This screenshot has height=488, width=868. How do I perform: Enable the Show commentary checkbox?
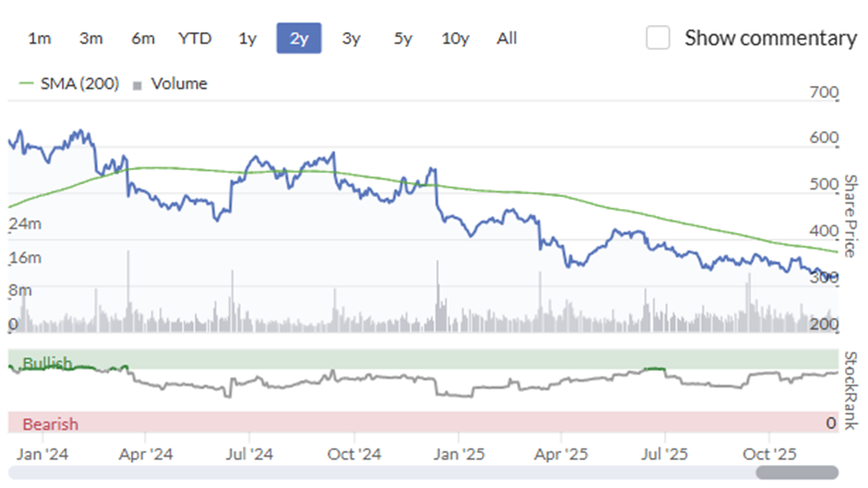coord(657,38)
